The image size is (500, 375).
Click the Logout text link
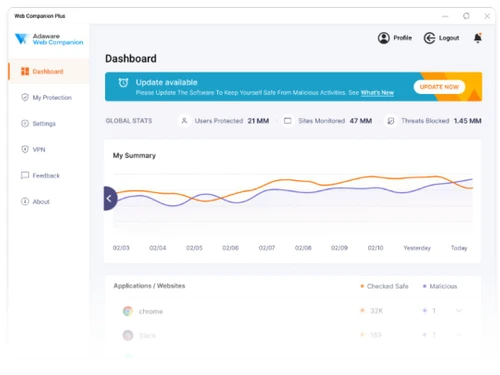(449, 38)
